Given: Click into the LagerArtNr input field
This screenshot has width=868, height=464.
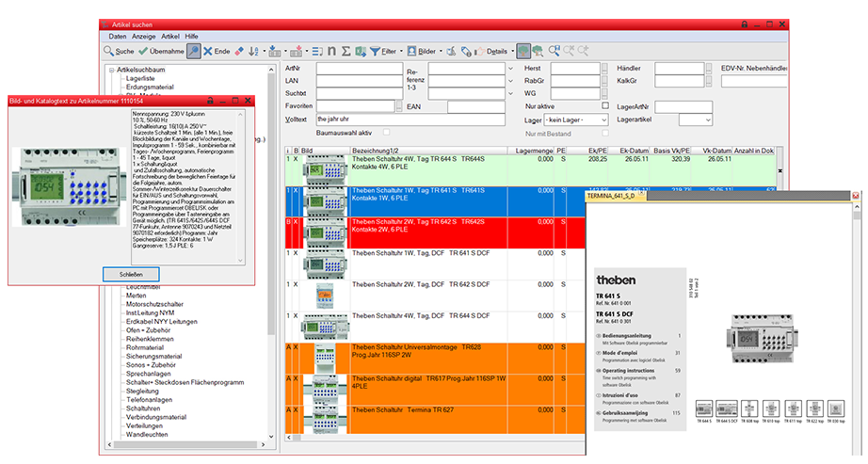Looking at the screenshot, I should [683, 107].
